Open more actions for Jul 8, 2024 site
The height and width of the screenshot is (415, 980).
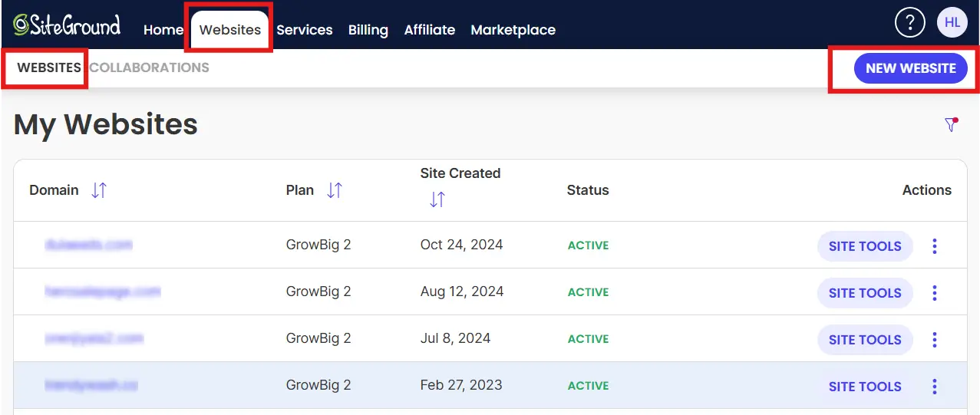934,340
